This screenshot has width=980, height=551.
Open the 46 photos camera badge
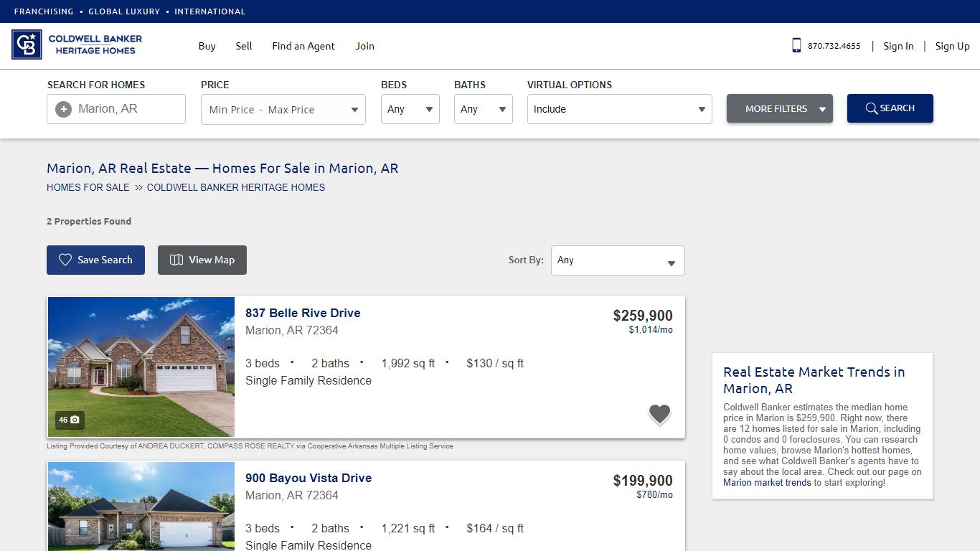(70, 420)
